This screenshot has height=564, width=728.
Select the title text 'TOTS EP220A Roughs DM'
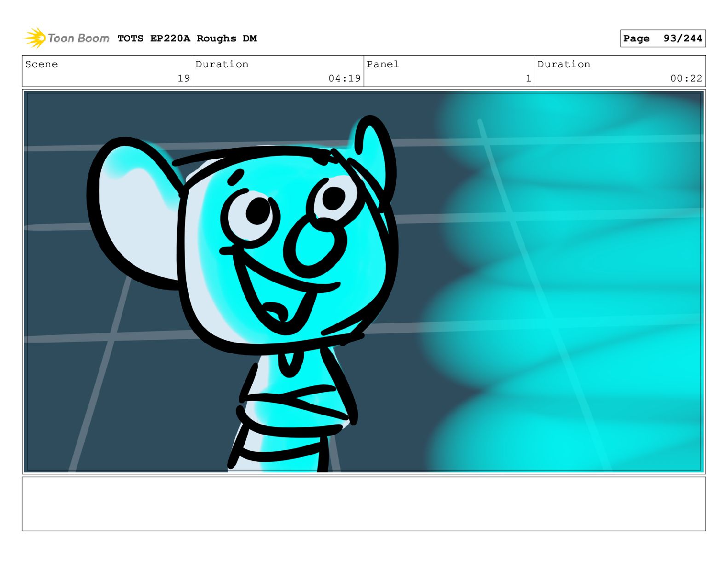tap(187, 39)
